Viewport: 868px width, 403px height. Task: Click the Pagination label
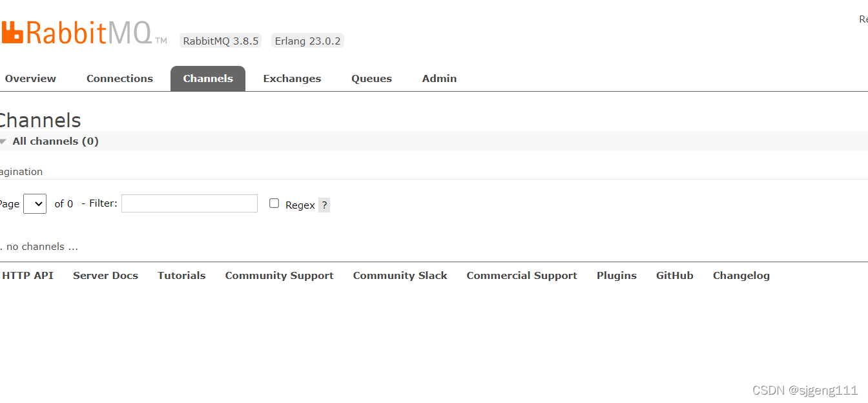(21, 172)
